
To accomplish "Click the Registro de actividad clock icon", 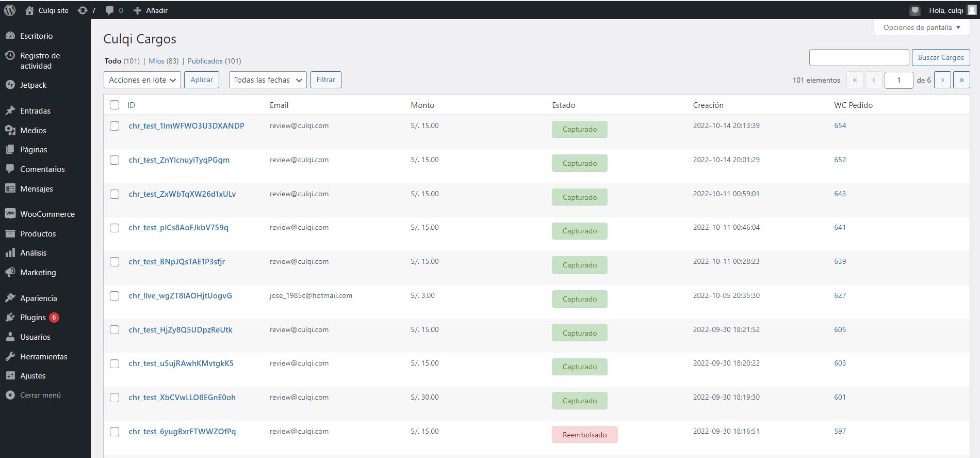I will pos(10,55).
